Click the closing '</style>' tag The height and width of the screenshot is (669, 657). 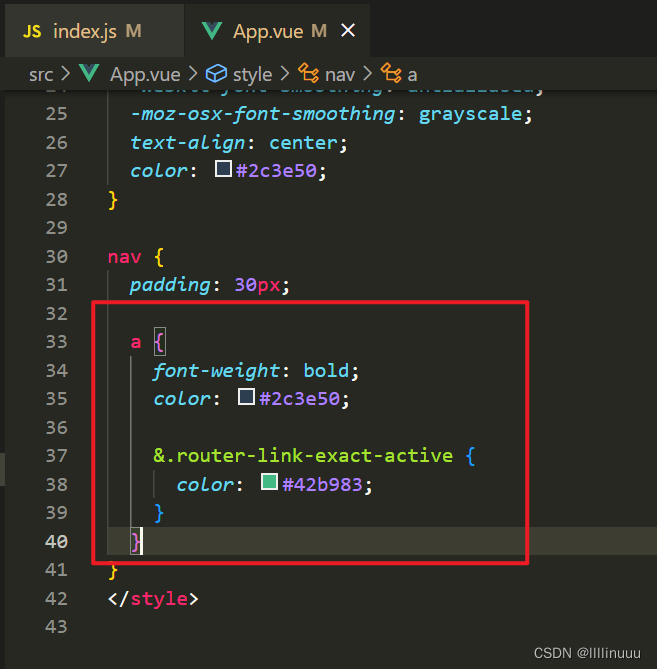coord(153,599)
